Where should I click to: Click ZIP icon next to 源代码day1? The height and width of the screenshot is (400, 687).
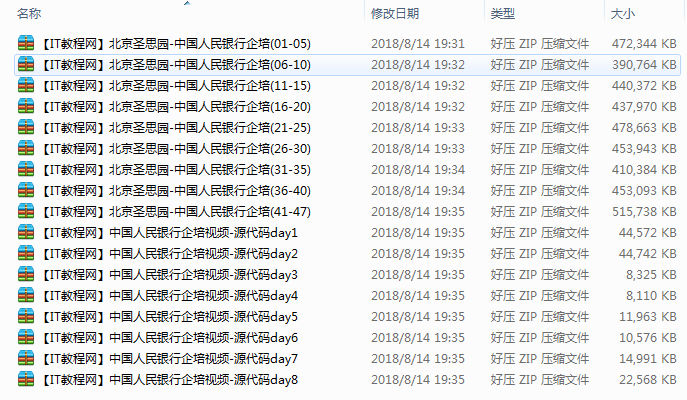[26, 232]
